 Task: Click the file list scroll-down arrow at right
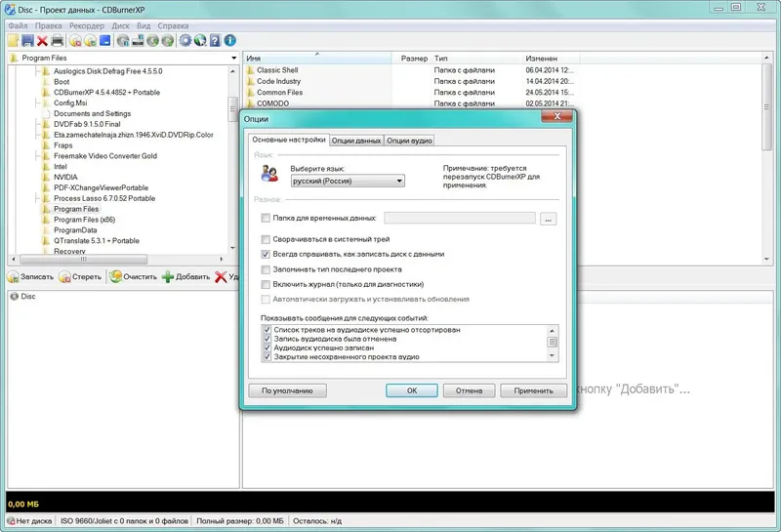[766, 259]
